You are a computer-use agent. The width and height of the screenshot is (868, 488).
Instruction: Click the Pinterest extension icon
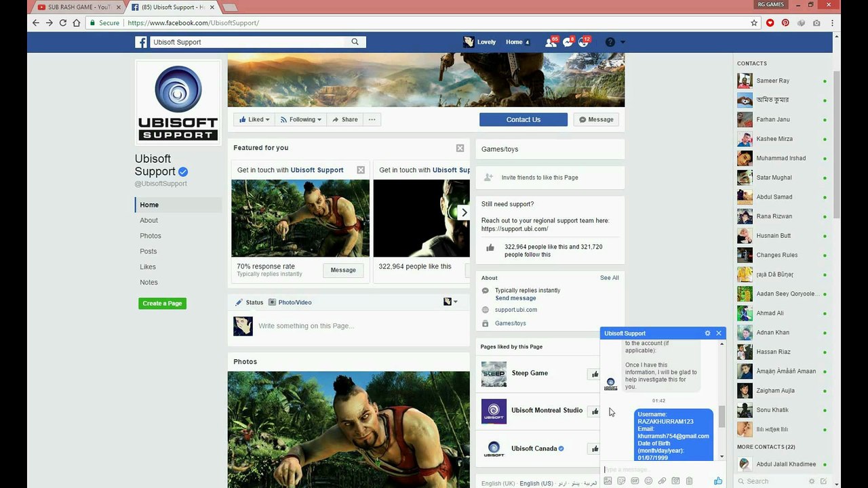[785, 22]
